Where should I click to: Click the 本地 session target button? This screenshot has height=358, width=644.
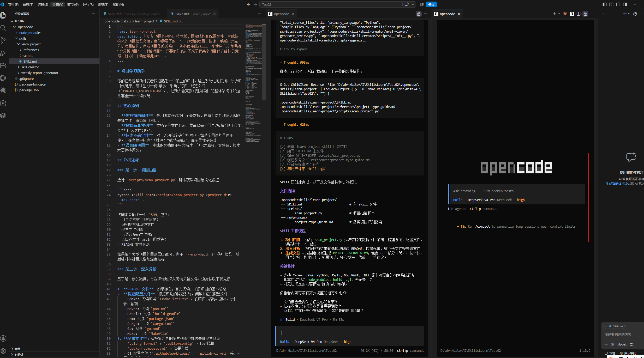(x=610, y=353)
